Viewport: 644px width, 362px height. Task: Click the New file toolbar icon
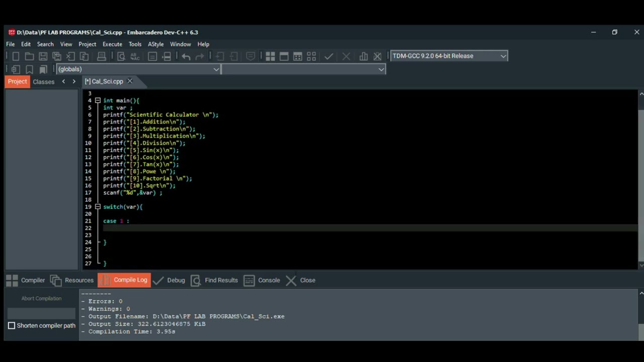[x=16, y=56]
